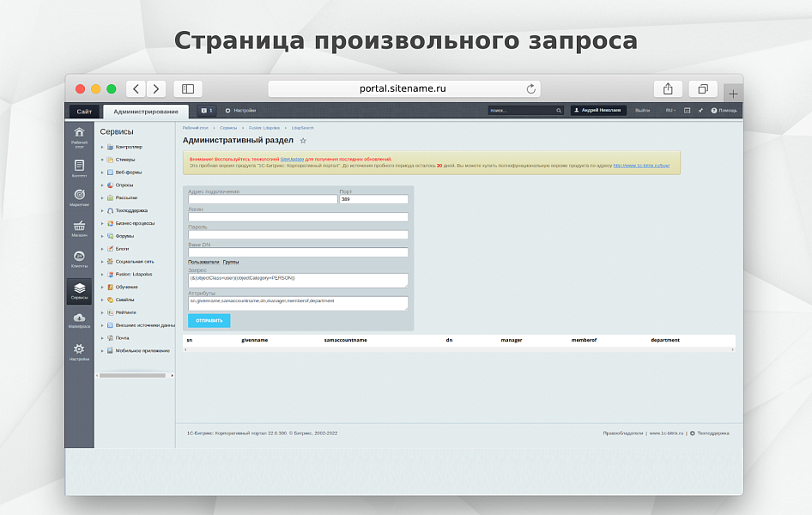Screen dimensions: 812x515
Task: Open Настройки gear icon in left sidebar
Action: pyautogui.click(x=79, y=350)
